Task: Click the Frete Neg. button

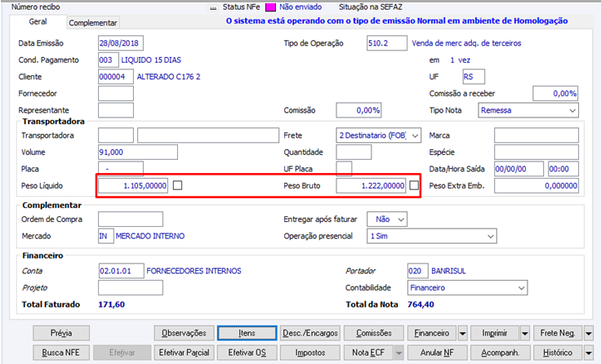Action: pos(558,333)
